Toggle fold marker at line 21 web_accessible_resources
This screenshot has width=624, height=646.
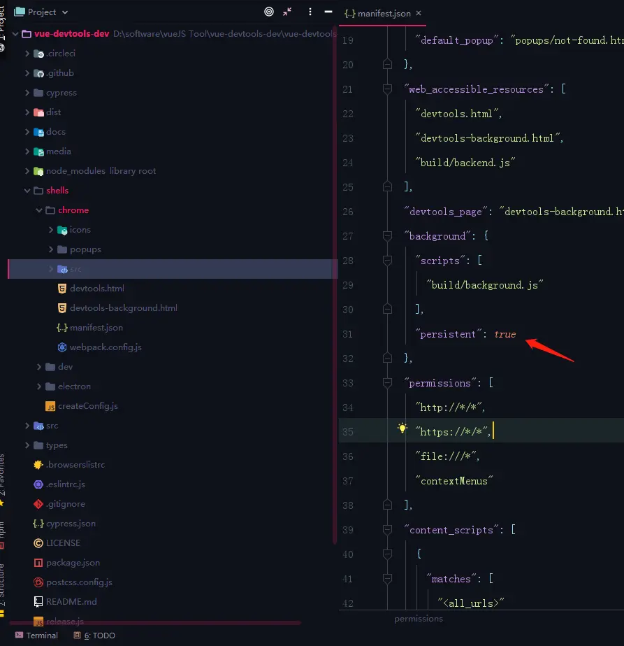tap(387, 89)
